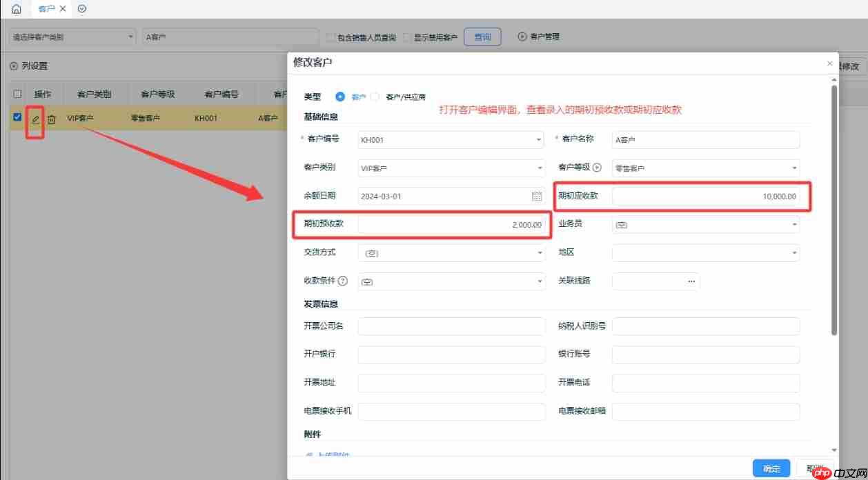Enable the 包含销售人员查询 checkbox
Viewport: 868px width, 480px height.
point(331,37)
